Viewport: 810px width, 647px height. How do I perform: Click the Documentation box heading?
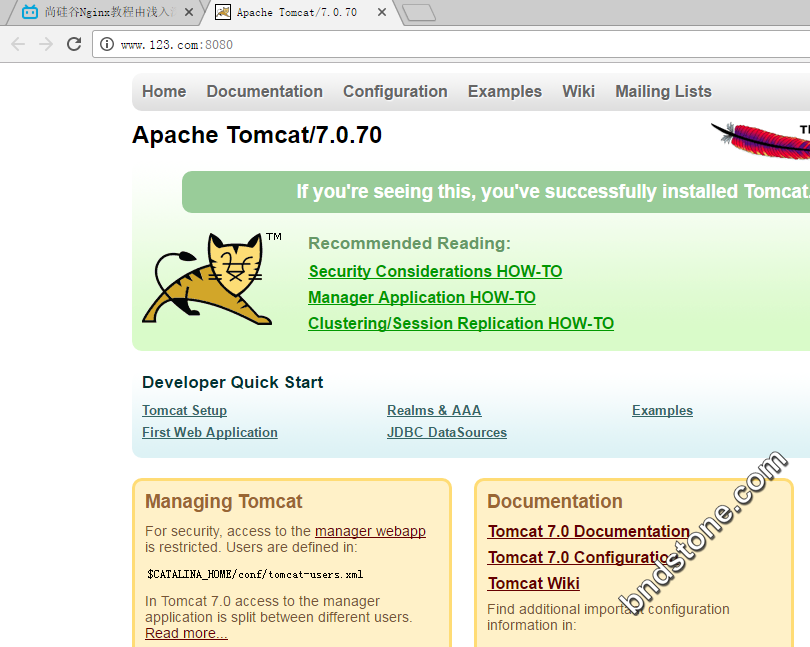point(555,501)
